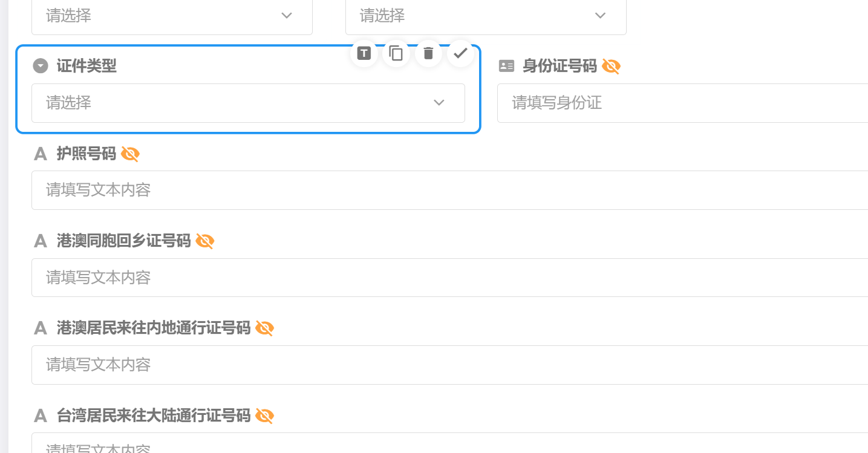Click the text-type A icon beside 护照号码

[x=41, y=154]
